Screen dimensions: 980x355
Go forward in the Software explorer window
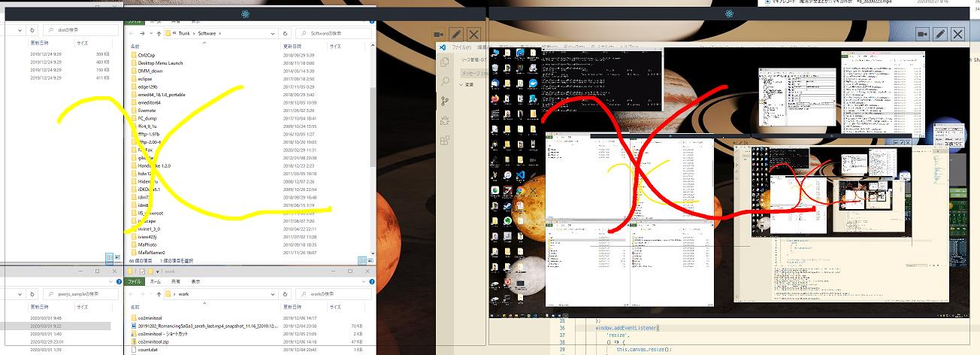pos(144,33)
